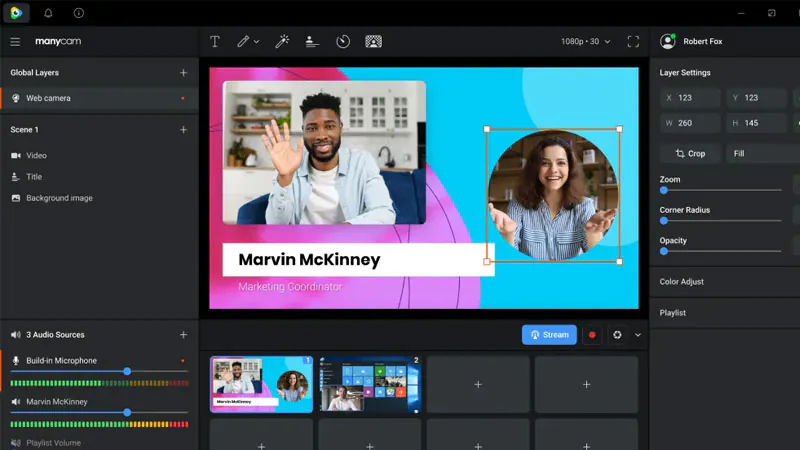
Task: Select the circular woman video layer in preview
Action: (553, 195)
